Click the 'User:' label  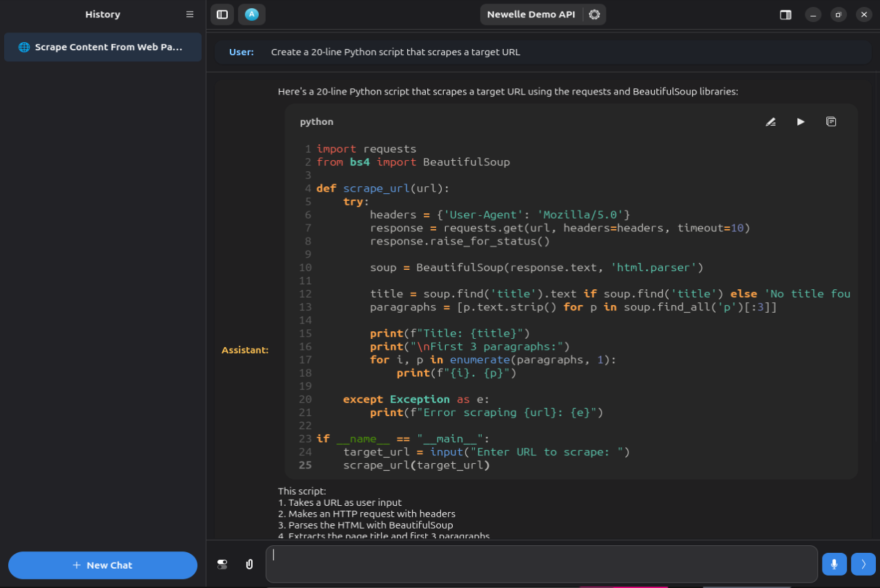click(242, 52)
